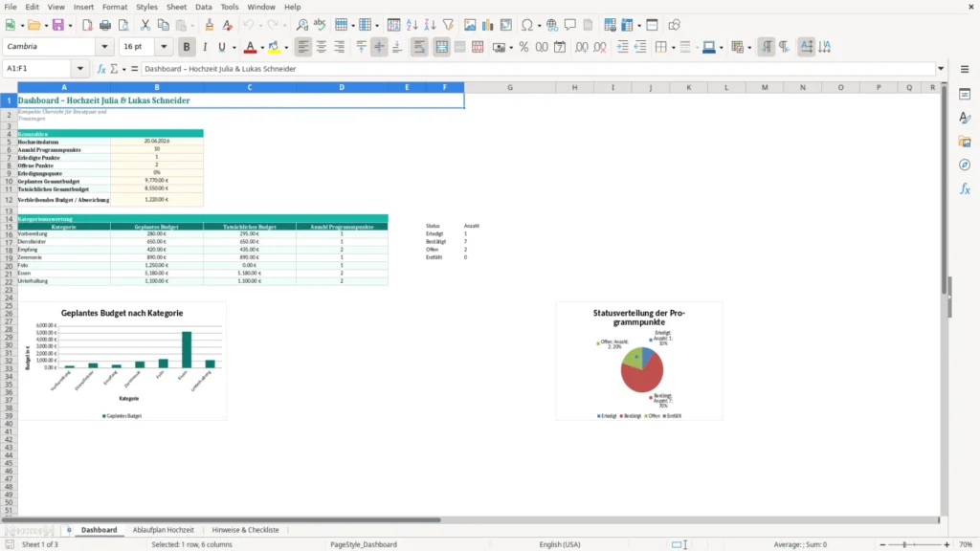Print the spreadsheet using the printer icon

coord(105,25)
